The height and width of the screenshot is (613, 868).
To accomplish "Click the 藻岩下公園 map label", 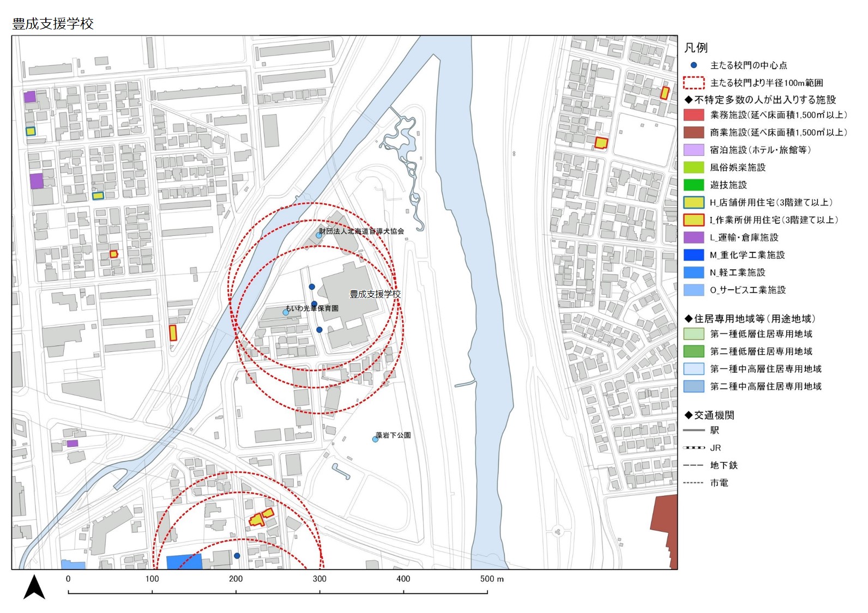I will [x=393, y=435].
